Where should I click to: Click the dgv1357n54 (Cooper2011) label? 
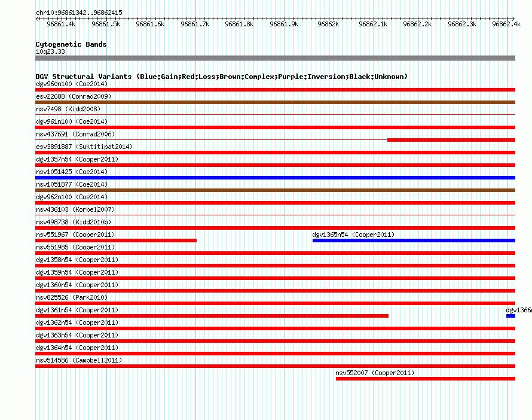click(77, 159)
